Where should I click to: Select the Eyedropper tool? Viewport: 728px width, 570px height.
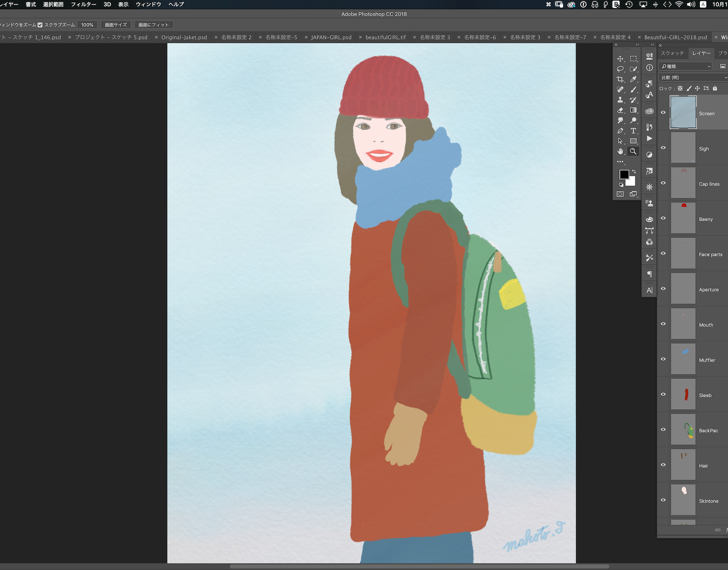(633, 79)
